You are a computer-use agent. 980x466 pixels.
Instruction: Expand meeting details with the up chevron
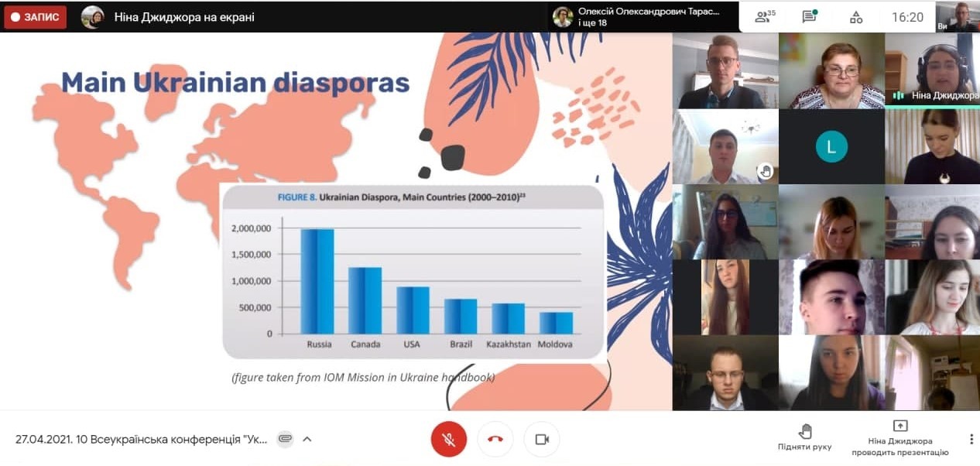tap(307, 439)
